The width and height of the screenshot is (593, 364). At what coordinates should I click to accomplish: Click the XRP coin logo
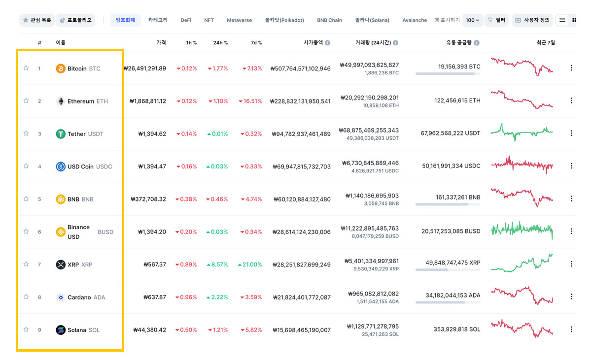[x=61, y=265]
